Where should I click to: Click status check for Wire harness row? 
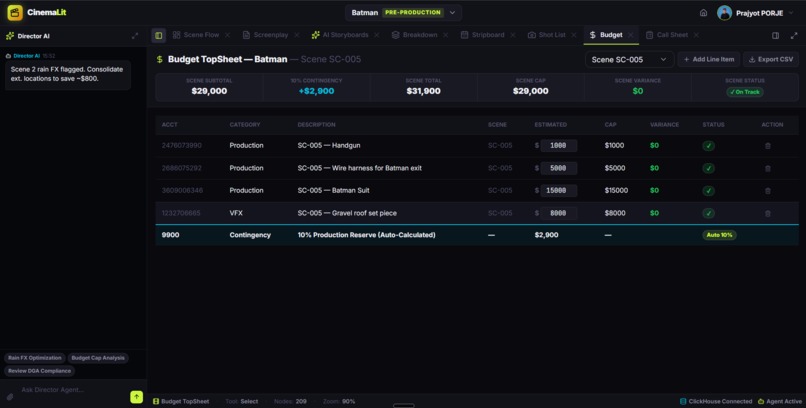point(708,169)
